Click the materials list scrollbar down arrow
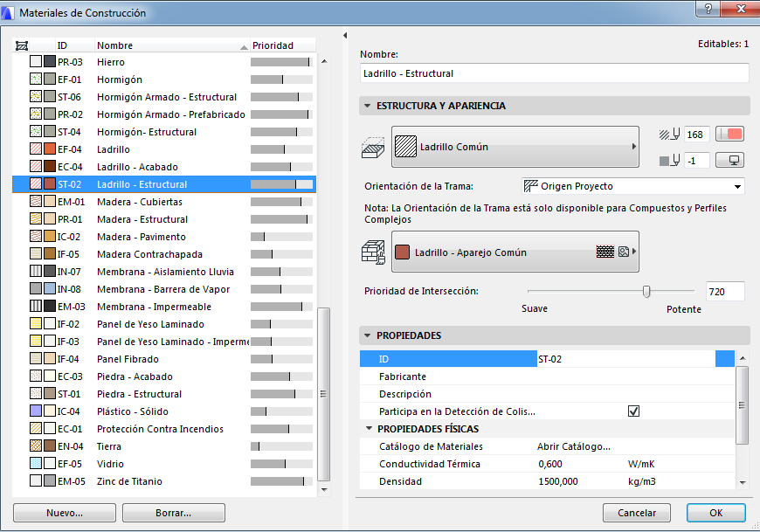Screen dimensions: 760x532 (x=324, y=489)
